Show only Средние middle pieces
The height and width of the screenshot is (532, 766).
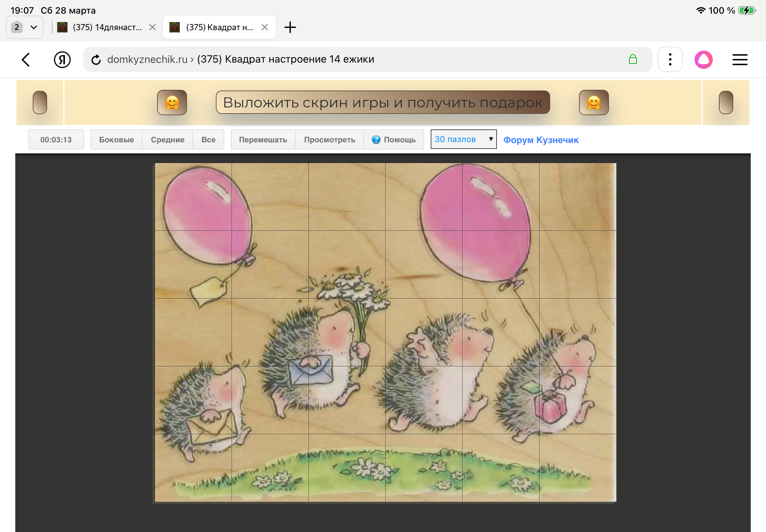point(167,140)
